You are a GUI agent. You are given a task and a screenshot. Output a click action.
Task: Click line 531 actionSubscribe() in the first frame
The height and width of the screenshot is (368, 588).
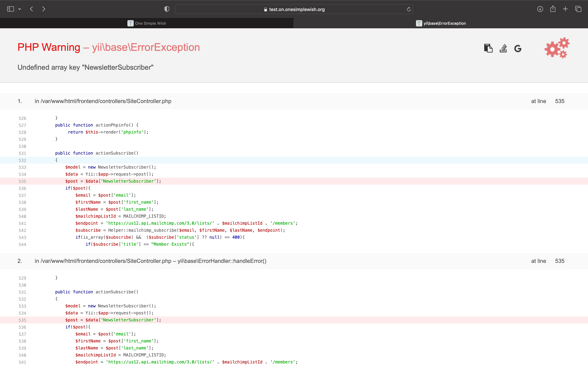point(97,153)
